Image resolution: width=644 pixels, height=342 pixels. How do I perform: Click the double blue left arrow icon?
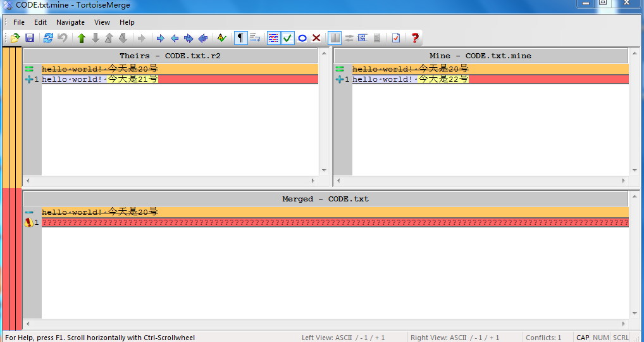coord(203,38)
